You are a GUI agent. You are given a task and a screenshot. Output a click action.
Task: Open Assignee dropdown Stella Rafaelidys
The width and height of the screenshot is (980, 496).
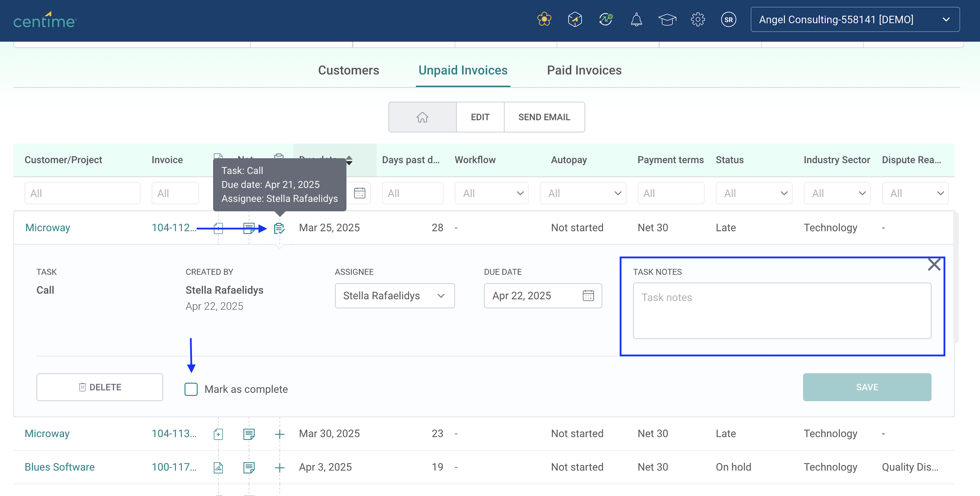[x=395, y=296]
